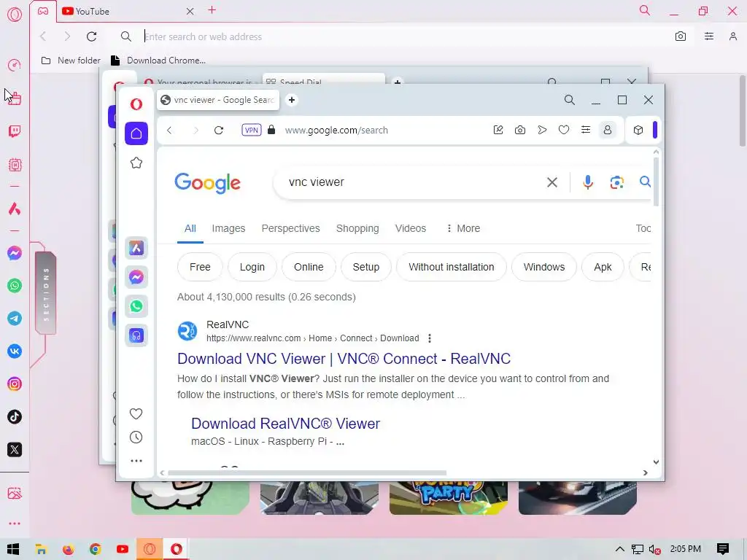This screenshot has height=560, width=747.
Task: Click the Windows filter chip
Action: [544, 267]
